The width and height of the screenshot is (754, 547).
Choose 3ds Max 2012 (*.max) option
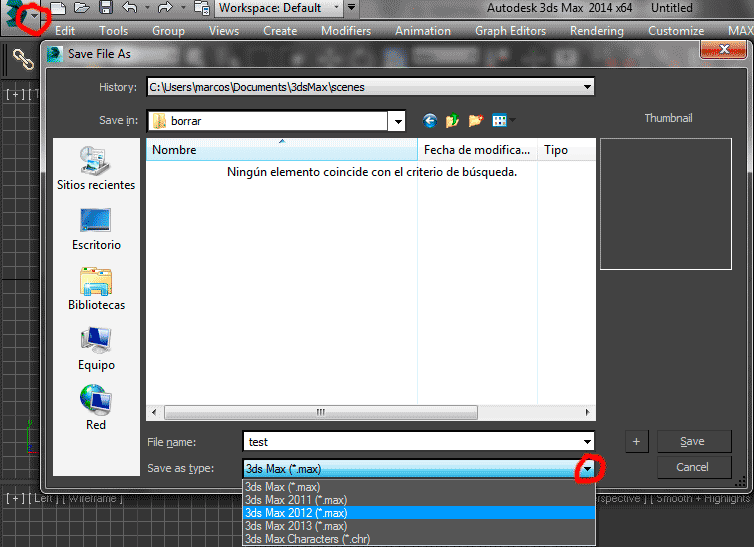coord(419,513)
